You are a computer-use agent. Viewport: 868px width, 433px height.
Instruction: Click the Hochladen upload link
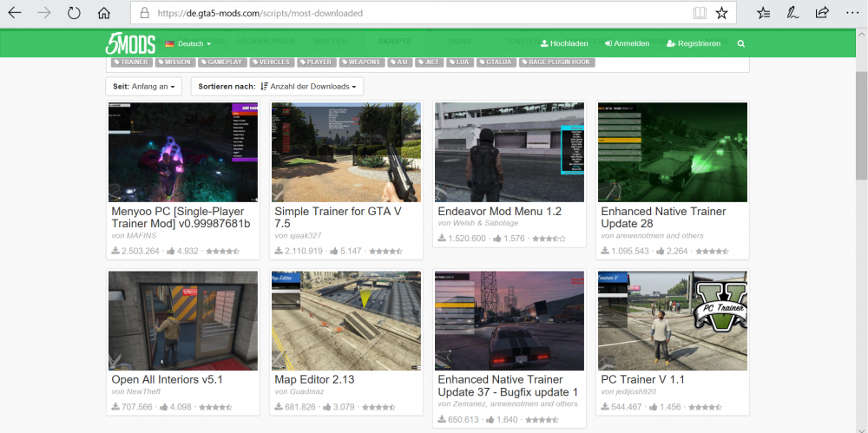(564, 43)
